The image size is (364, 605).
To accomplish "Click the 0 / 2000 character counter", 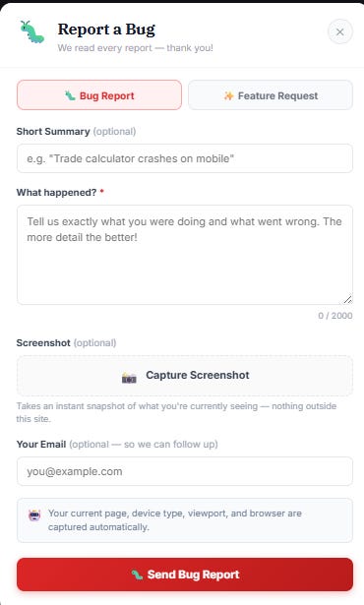I will point(335,316).
